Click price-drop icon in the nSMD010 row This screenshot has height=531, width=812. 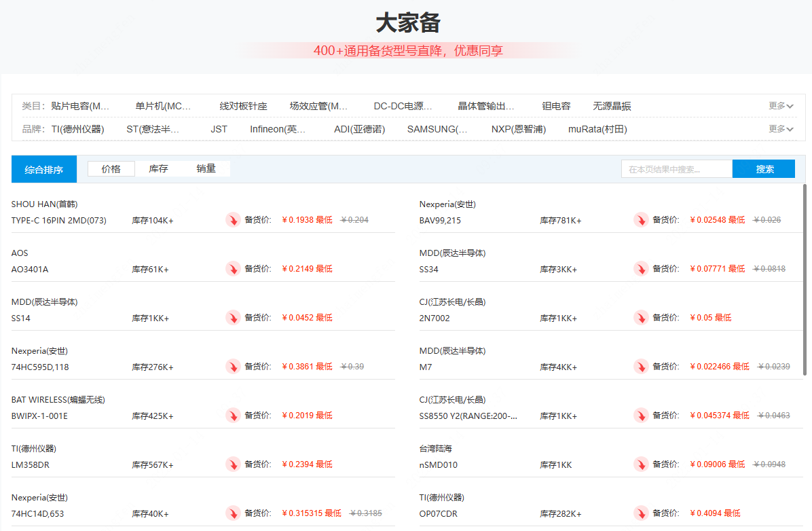point(641,464)
